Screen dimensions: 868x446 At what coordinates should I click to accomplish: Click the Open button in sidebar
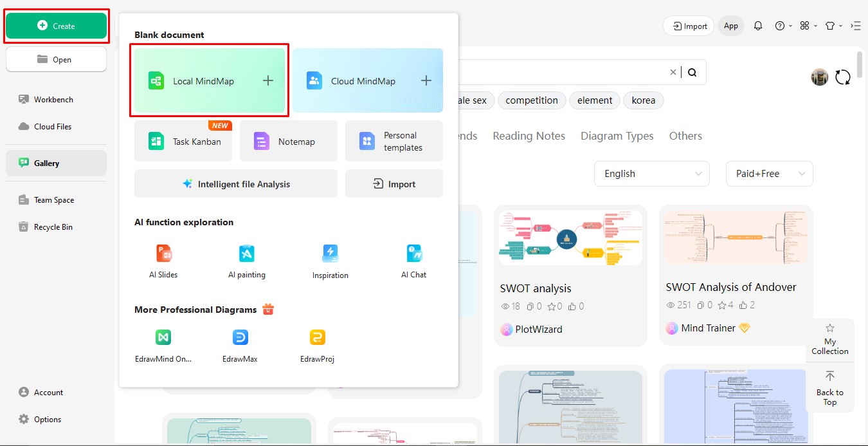point(56,59)
